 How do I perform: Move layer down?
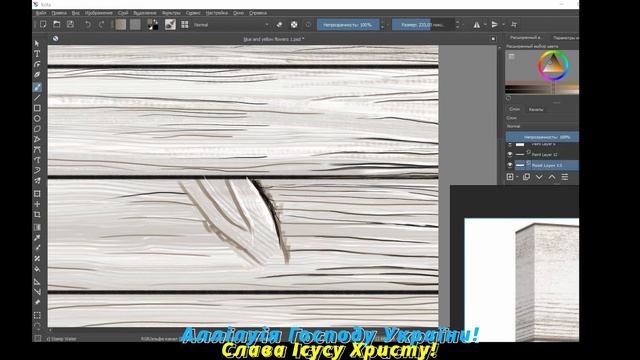pyautogui.click(x=539, y=177)
